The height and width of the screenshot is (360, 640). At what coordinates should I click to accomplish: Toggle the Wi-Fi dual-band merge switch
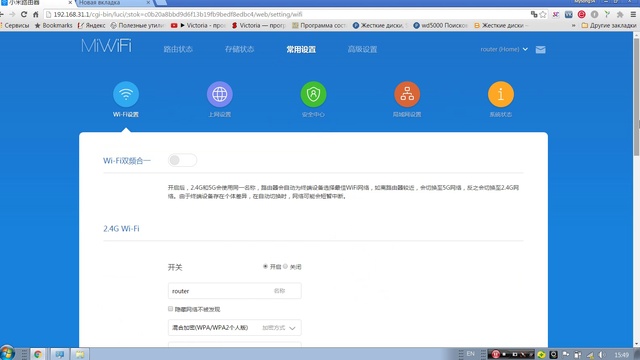(x=182, y=160)
